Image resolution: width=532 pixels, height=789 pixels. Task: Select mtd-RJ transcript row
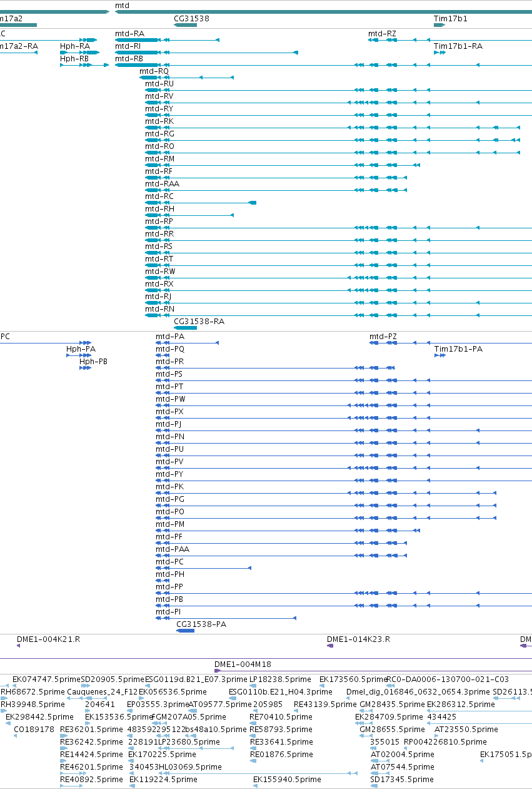[x=158, y=296]
